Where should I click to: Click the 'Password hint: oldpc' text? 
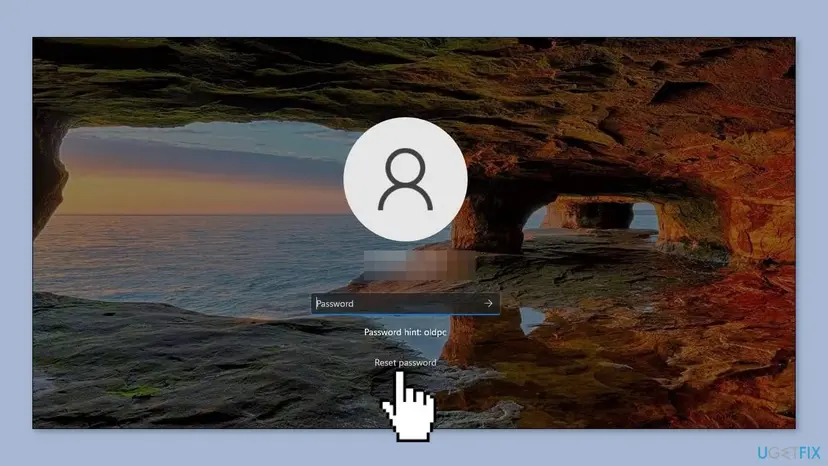point(405,332)
